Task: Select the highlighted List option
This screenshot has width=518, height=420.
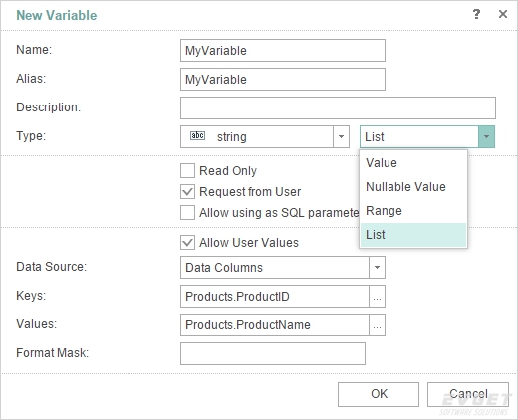Action: point(413,235)
